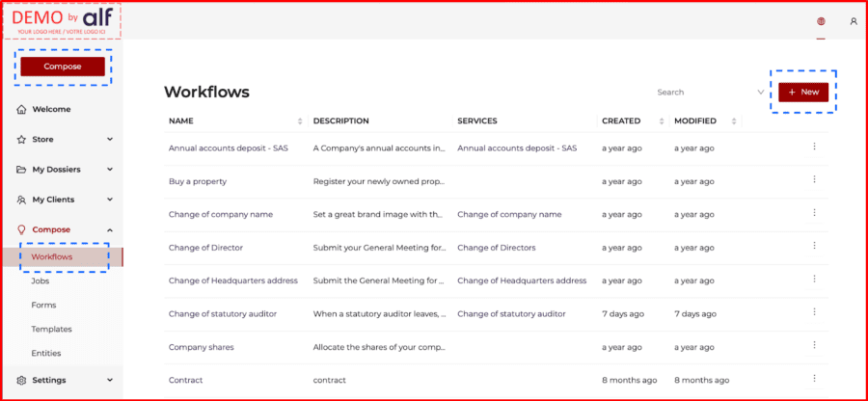Sort by the MODIFIED column arrows
Image resolution: width=868 pixels, height=401 pixels.
pos(734,121)
